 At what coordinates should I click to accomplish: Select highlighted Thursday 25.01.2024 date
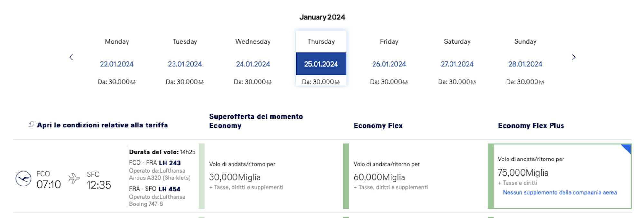point(321,64)
